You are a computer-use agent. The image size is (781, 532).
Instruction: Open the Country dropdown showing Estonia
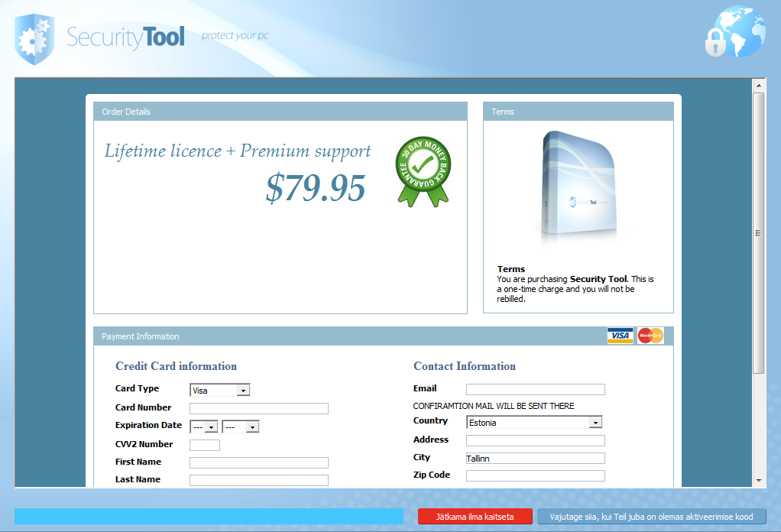[534, 423]
